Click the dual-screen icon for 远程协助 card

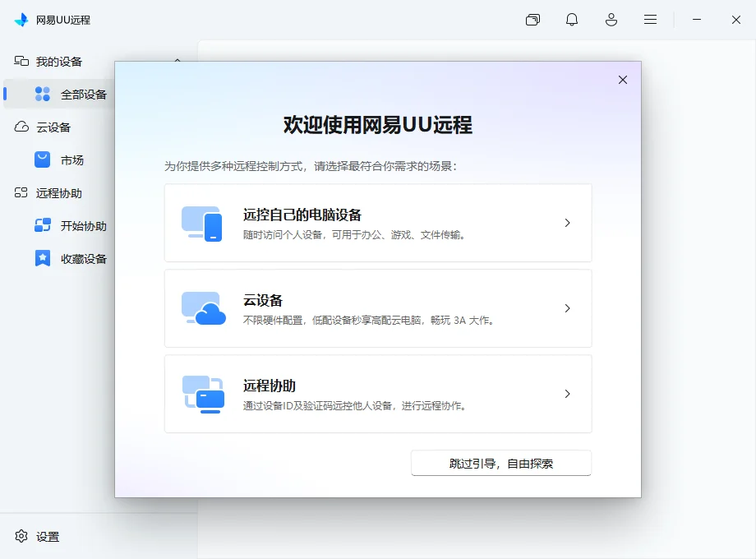pyautogui.click(x=204, y=394)
